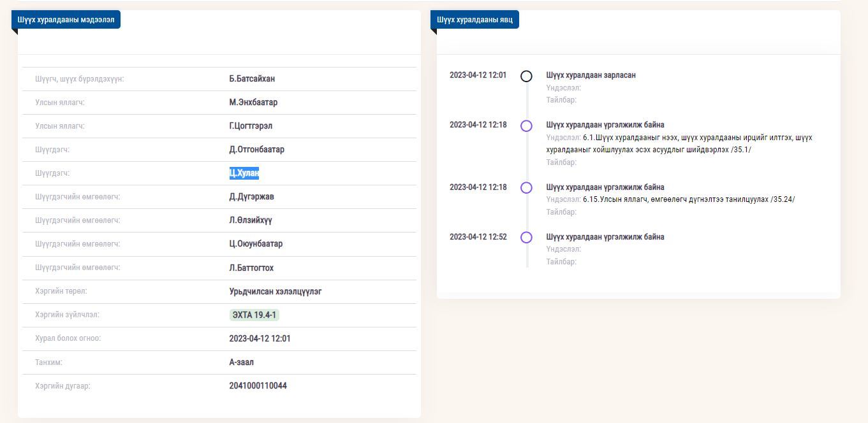Select judge name Б.Батсайхан
The image size is (868, 423).
[252, 79]
